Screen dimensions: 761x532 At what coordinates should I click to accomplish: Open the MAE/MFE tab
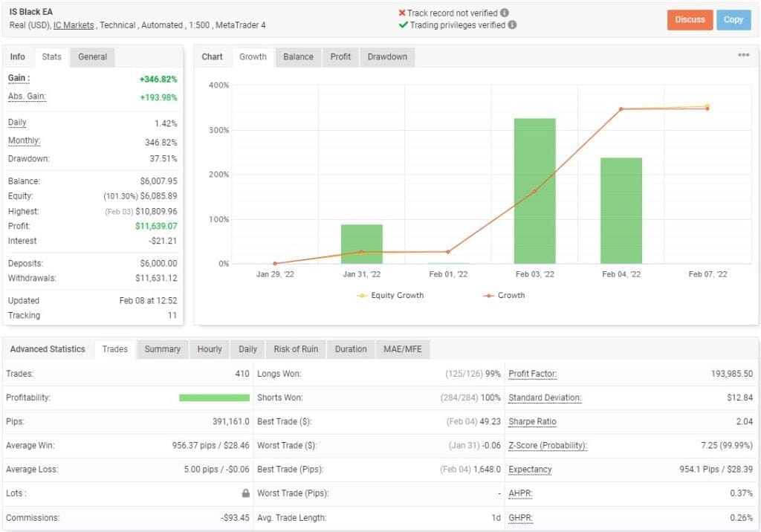(403, 348)
